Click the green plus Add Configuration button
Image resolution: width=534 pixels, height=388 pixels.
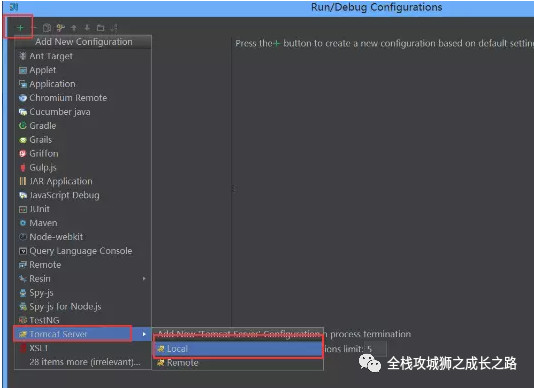click(20, 28)
